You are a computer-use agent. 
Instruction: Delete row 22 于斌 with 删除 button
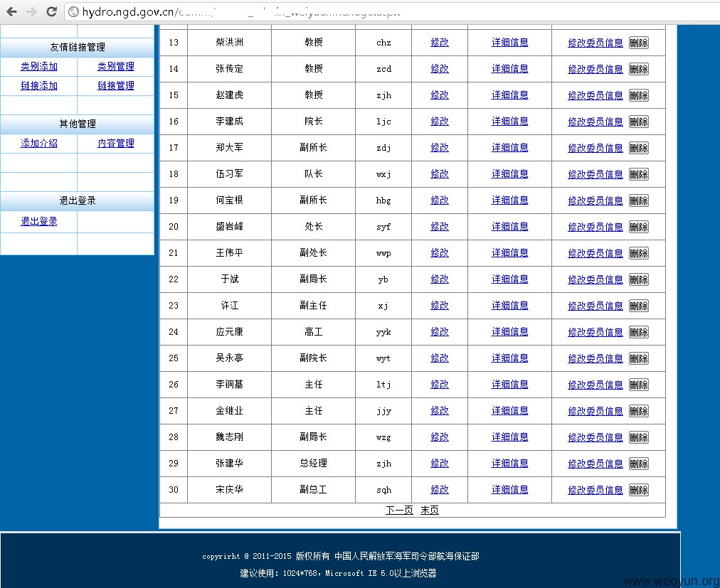(x=639, y=279)
